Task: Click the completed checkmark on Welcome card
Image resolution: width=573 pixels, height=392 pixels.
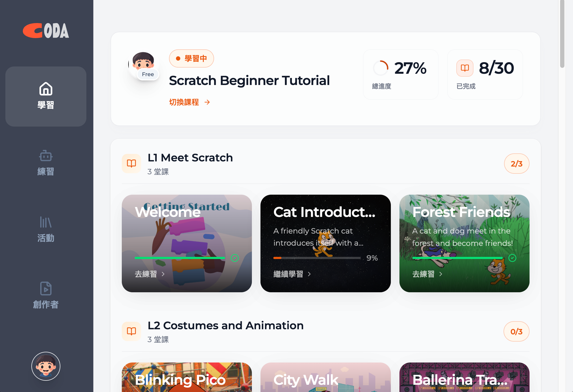Action: [235, 258]
